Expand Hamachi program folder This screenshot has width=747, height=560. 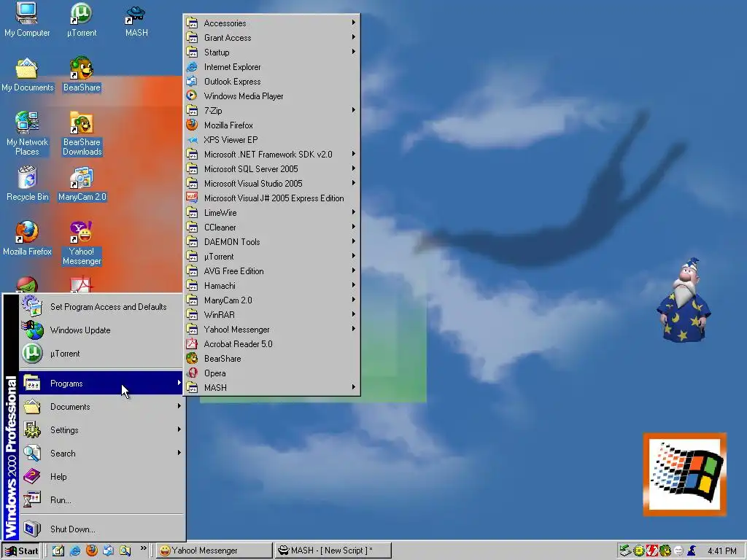(x=271, y=286)
